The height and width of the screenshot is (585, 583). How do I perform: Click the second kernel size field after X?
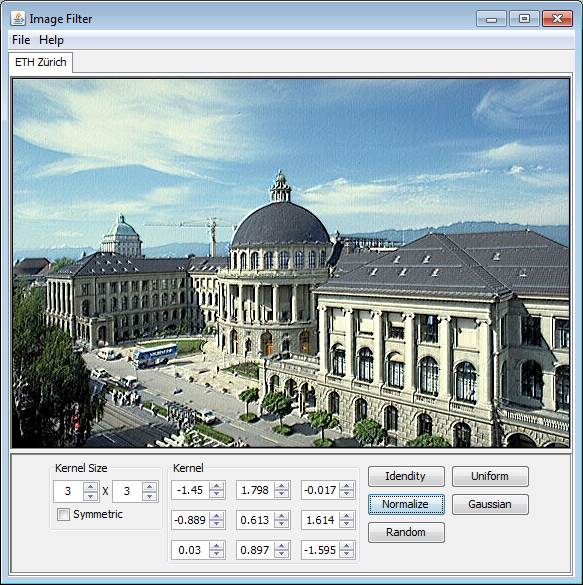click(127, 491)
